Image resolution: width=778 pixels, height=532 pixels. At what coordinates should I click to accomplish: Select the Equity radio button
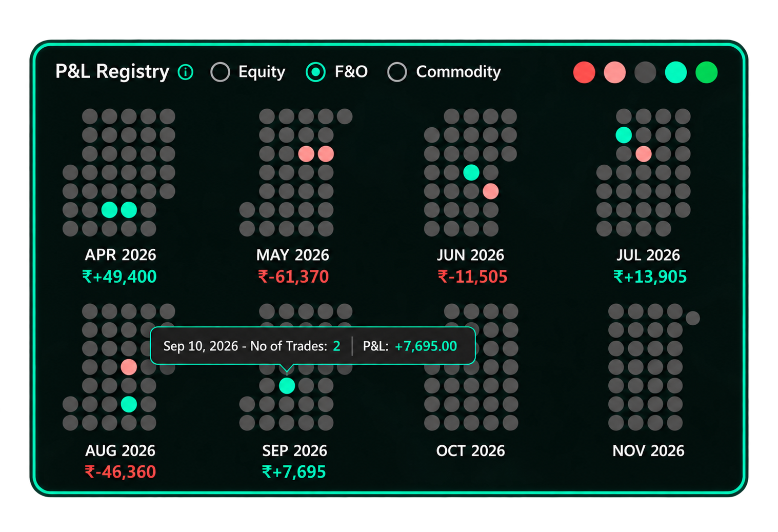[220, 72]
